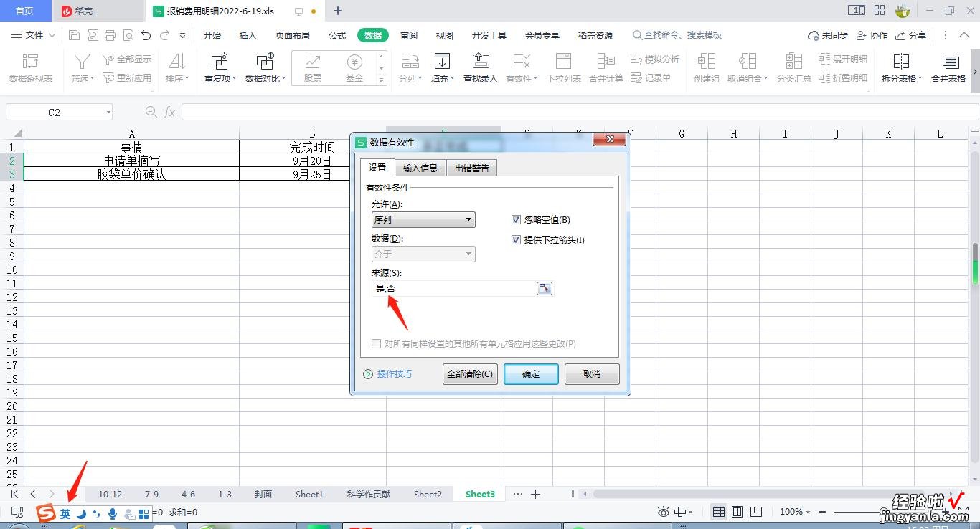980x529 pixels.
Task: Click the range picker icon beside 来源 field
Action: coord(545,288)
